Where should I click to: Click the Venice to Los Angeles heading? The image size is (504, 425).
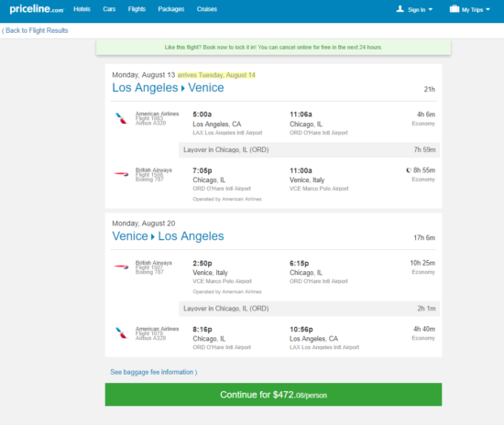(x=168, y=236)
